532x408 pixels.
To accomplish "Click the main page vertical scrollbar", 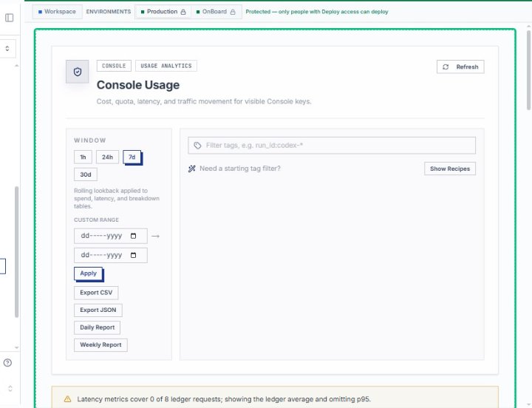I will (x=528, y=70).
